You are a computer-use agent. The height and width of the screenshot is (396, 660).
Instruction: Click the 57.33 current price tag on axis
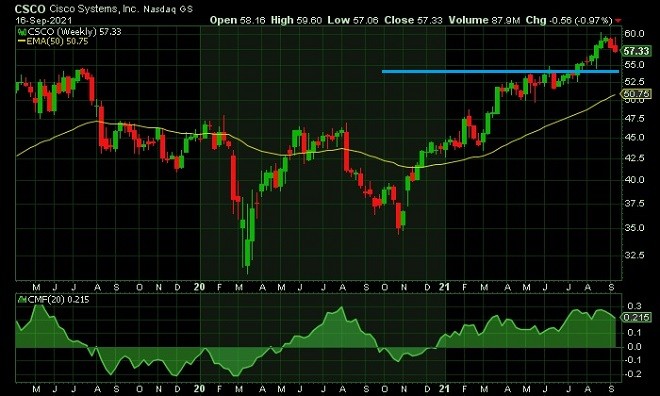636,51
